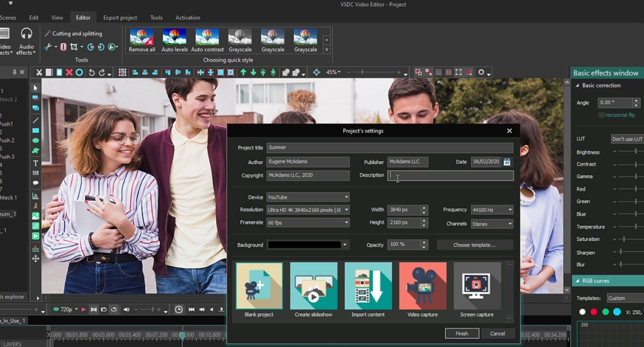
Task: Open the Background color dropdown
Action: [x=345, y=245]
